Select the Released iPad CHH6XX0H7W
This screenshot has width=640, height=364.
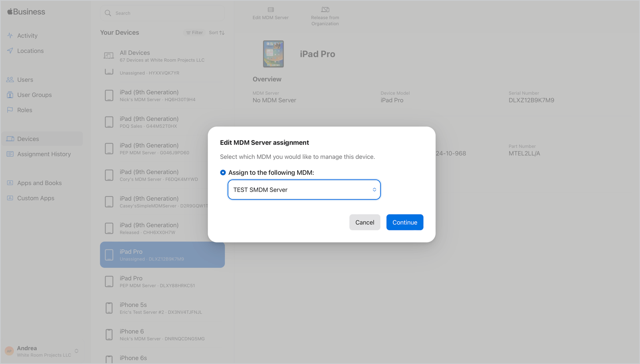tap(162, 228)
